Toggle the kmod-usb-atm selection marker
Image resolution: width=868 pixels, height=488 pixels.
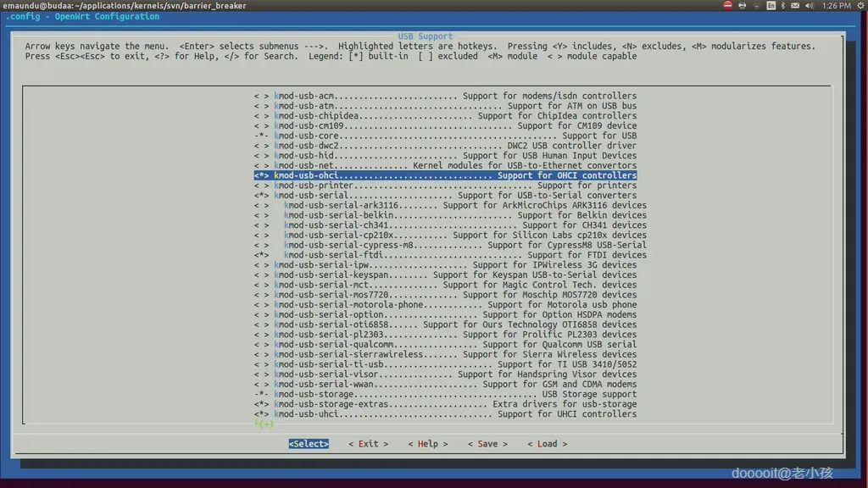[x=261, y=106]
